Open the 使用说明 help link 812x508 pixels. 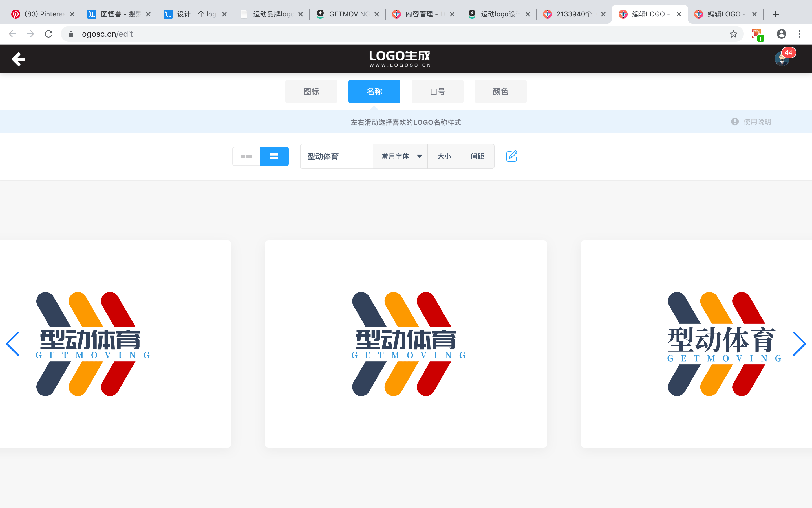point(757,122)
